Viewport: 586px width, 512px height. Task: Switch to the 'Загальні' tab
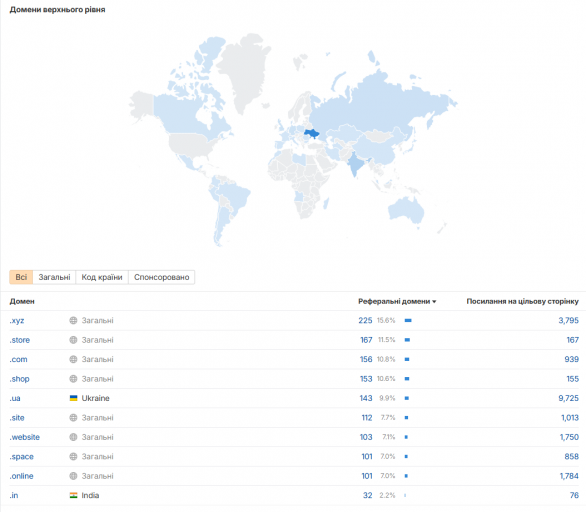[x=54, y=277]
